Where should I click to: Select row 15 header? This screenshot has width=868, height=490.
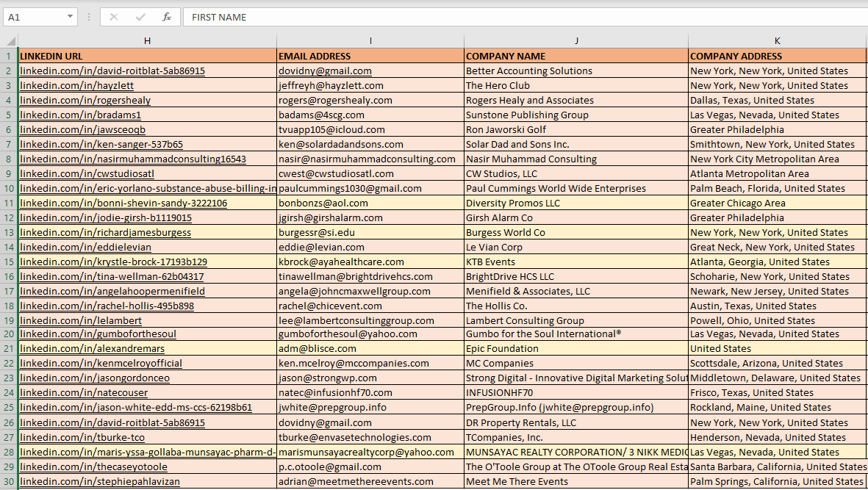coord(9,262)
